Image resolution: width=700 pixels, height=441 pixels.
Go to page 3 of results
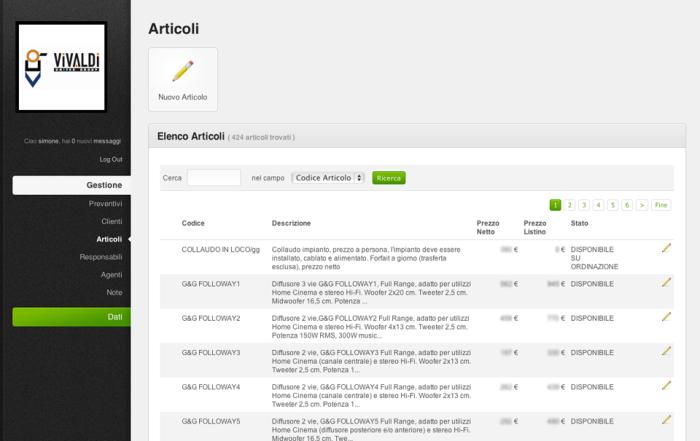click(583, 205)
